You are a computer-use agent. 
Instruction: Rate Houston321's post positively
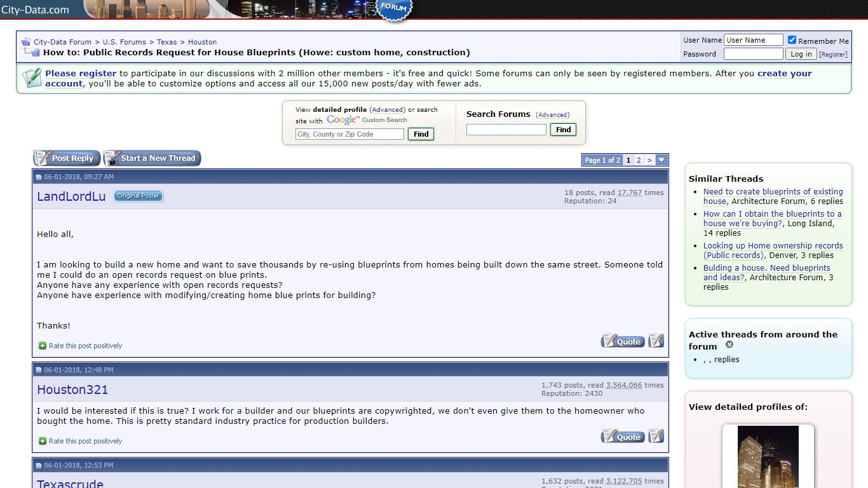pos(85,441)
